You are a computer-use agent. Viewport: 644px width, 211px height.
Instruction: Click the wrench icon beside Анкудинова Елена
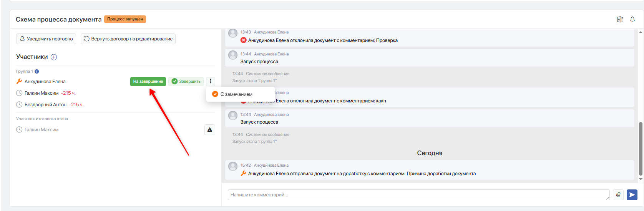[19, 81]
